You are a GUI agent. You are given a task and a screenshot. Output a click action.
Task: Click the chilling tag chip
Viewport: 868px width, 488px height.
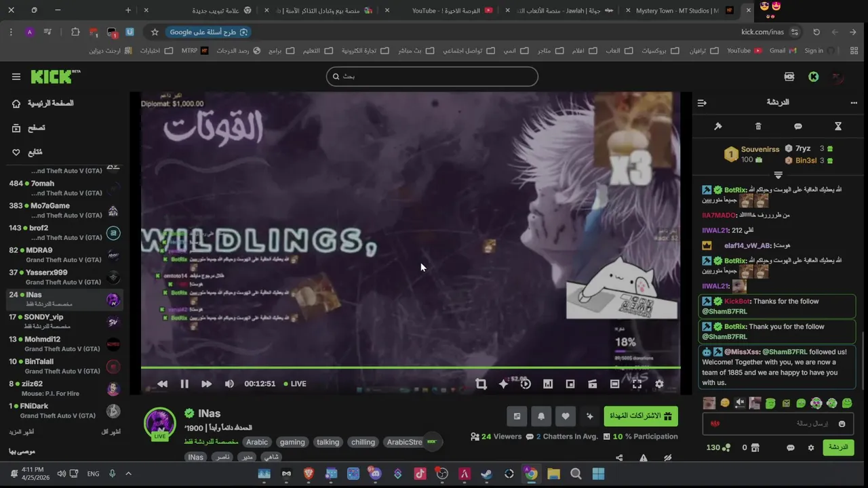tap(363, 442)
